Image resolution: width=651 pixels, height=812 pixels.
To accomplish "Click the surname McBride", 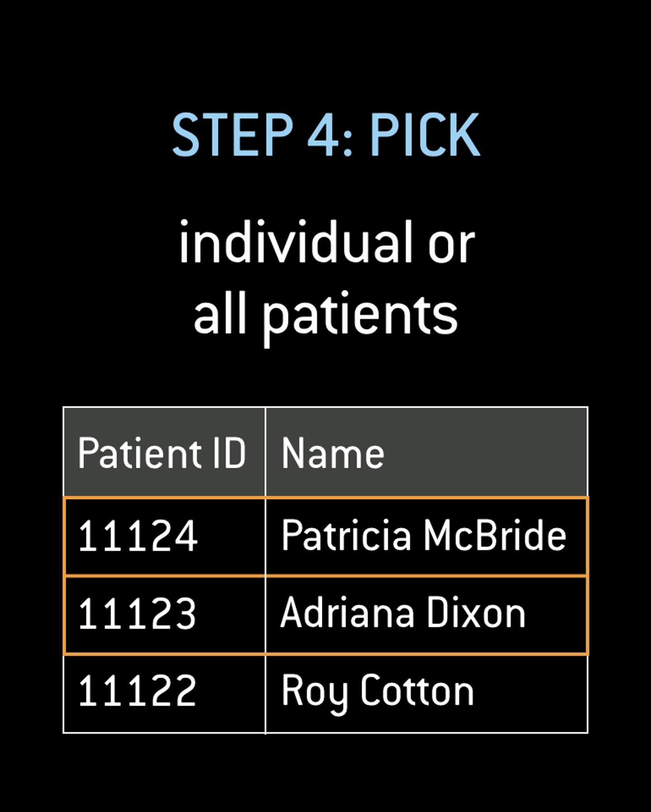I will coord(495,536).
